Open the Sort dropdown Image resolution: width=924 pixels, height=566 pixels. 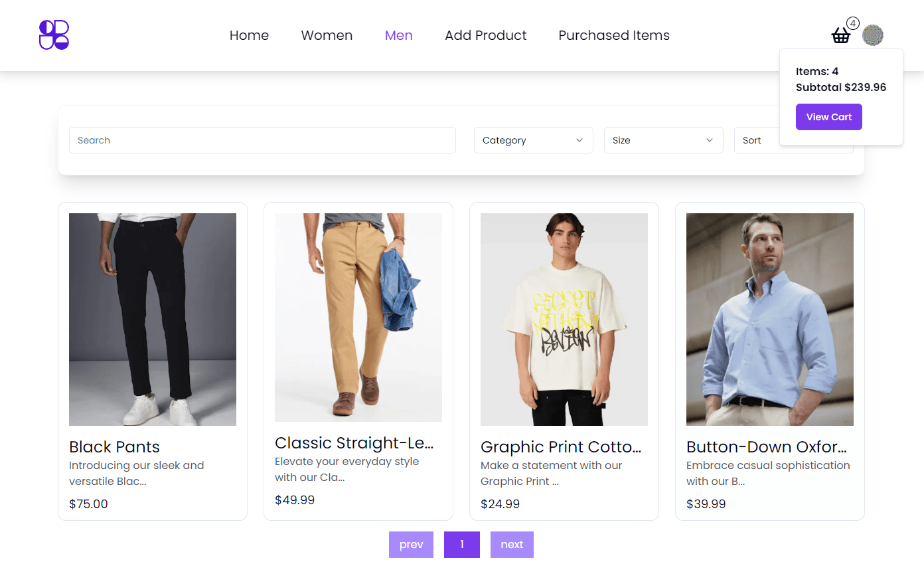click(x=757, y=140)
